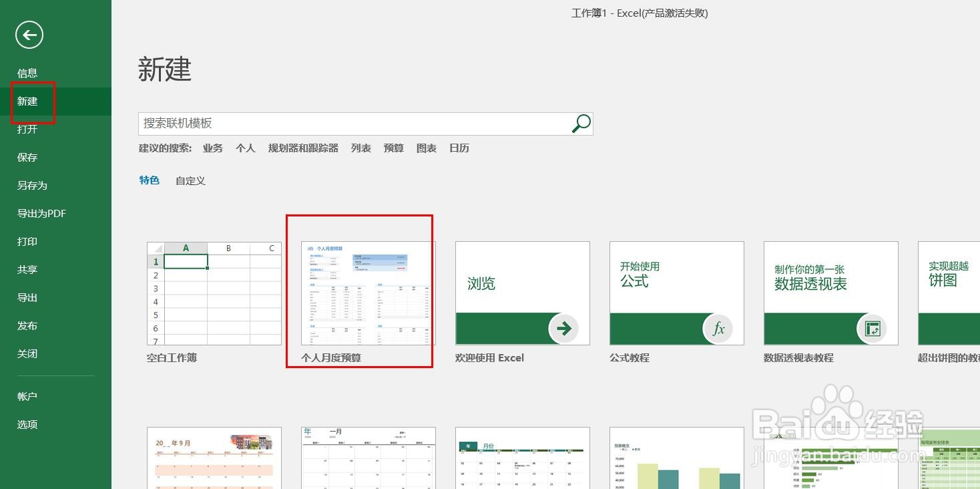
Task: Switch to the 自定义 tab
Action: [x=190, y=181]
